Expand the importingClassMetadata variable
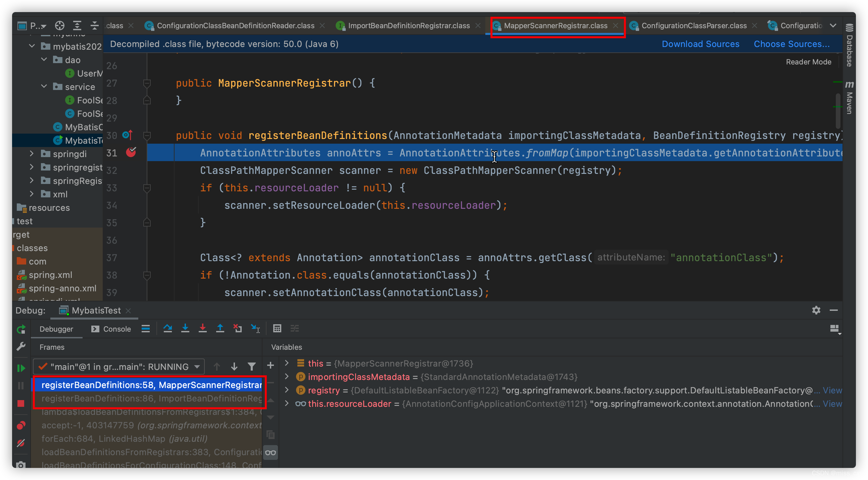This screenshot has height=480, width=868. coord(287,377)
